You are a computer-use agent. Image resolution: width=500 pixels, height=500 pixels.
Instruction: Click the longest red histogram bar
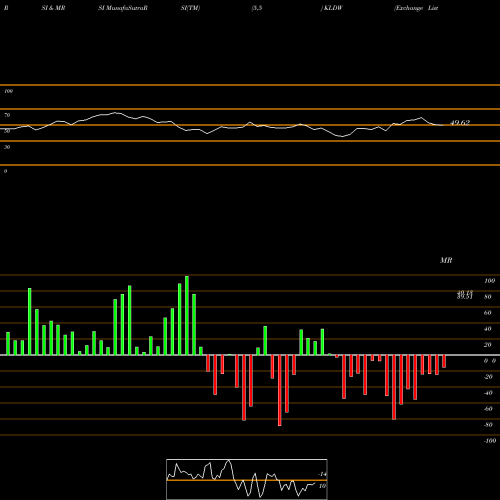(x=279, y=390)
